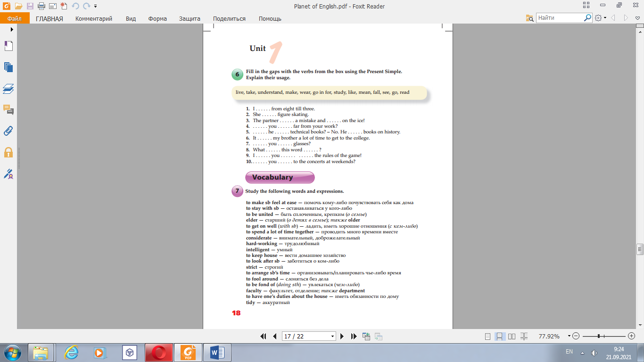Enable single page view mode
The width and height of the screenshot is (644, 362).
488,337
